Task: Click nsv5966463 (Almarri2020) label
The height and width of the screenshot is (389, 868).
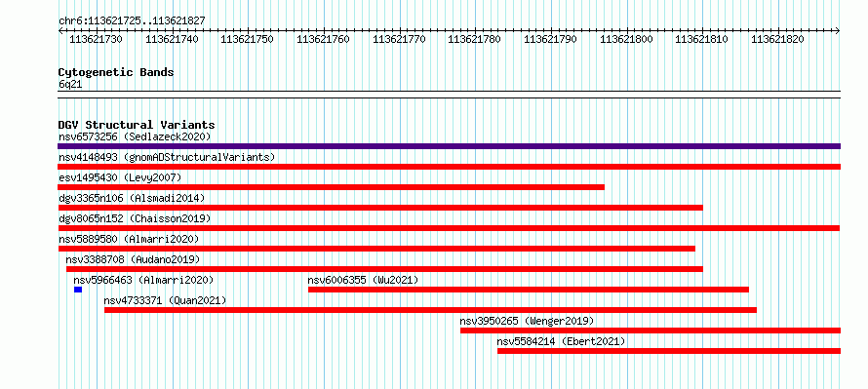Action: [x=143, y=280]
